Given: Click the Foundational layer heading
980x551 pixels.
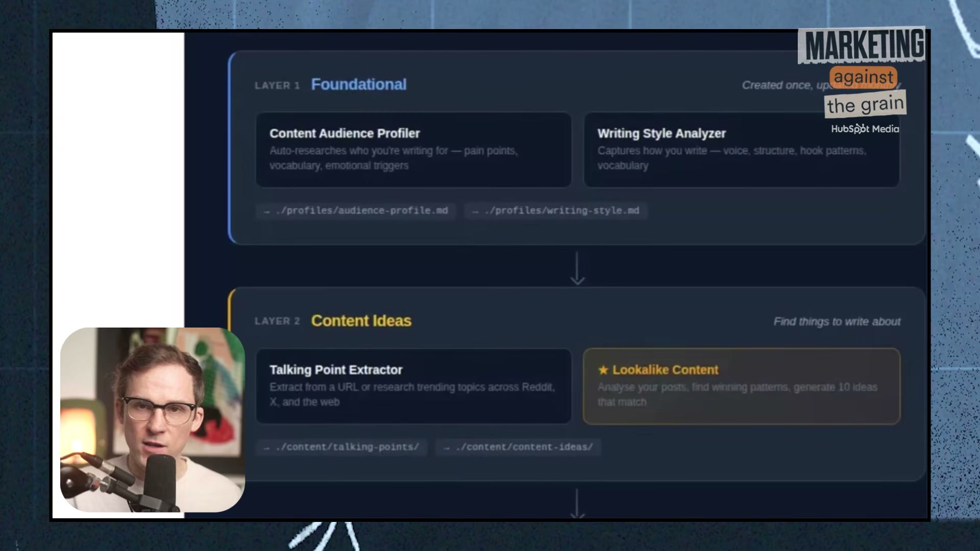Looking at the screenshot, I should tap(359, 85).
